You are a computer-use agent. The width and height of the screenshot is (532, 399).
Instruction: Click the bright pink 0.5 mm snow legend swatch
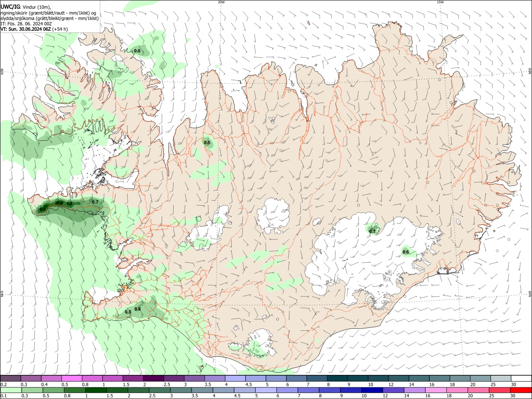(x=72, y=379)
